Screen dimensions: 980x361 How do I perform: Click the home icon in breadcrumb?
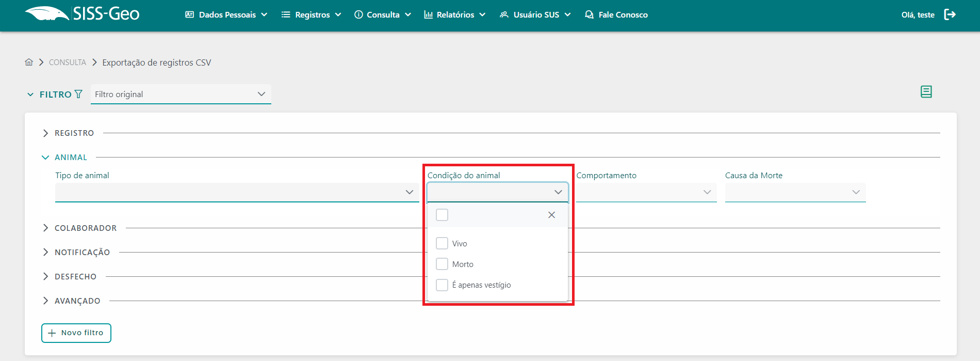29,62
